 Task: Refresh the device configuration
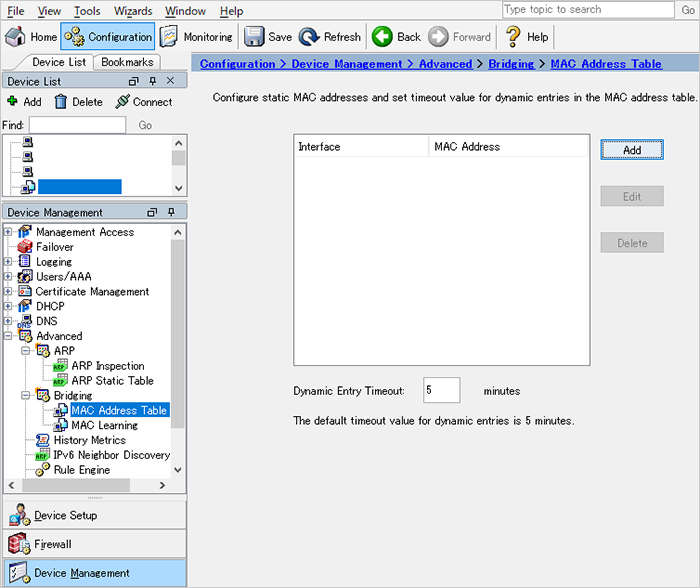coord(309,37)
